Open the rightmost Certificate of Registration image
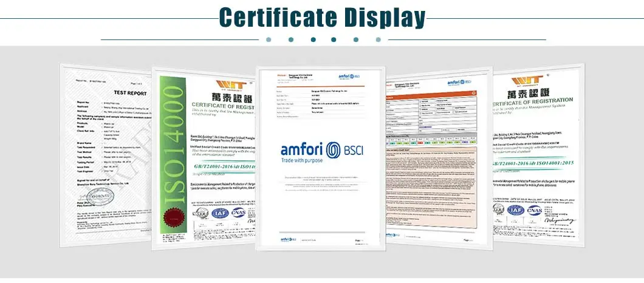The image size is (644, 283). click(538, 155)
